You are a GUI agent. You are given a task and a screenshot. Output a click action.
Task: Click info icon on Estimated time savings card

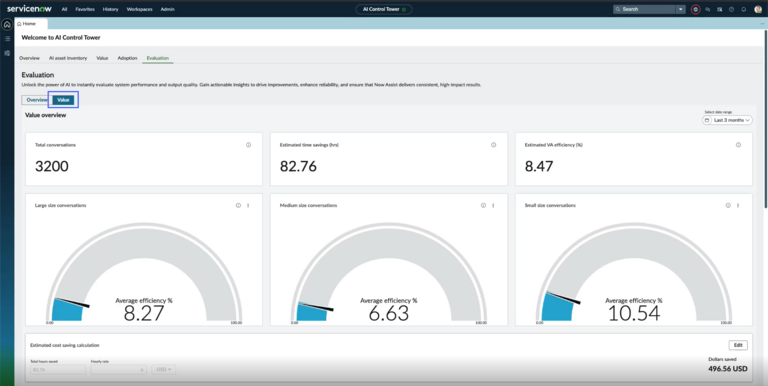(x=493, y=145)
